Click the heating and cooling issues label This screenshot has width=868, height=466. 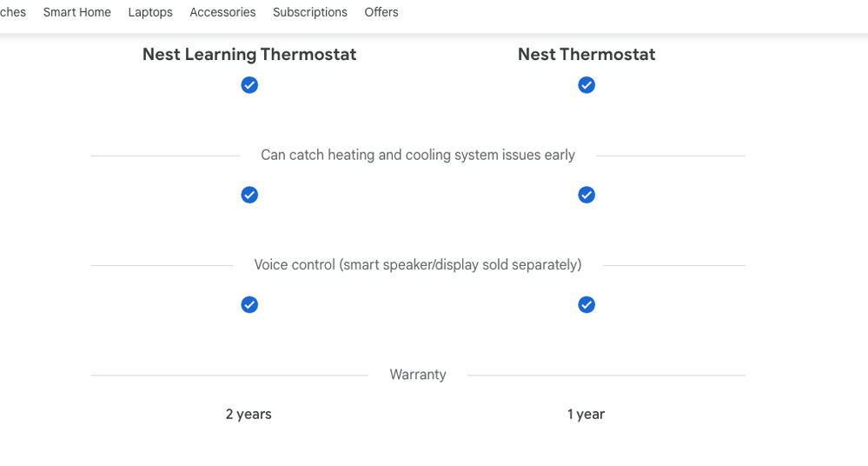[x=418, y=155]
